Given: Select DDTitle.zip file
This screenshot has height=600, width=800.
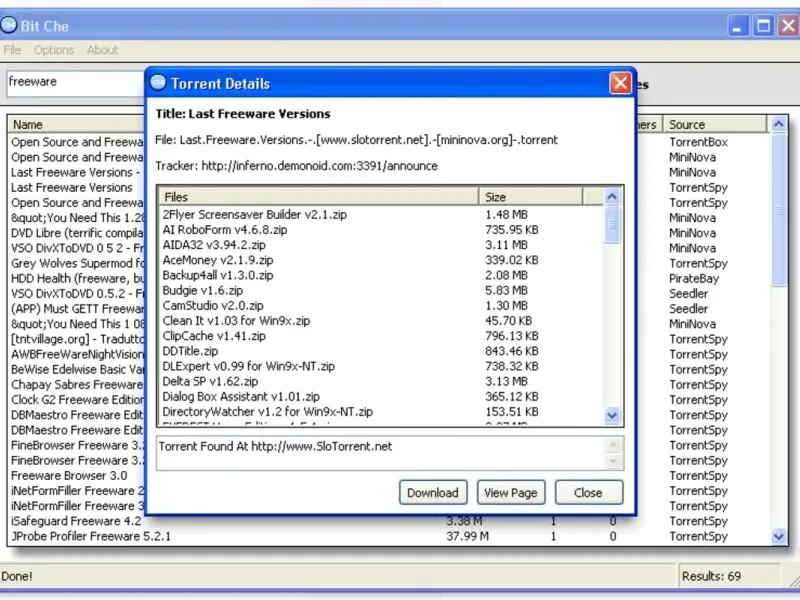Looking at the screenshot, I should (x=190, y=352).
